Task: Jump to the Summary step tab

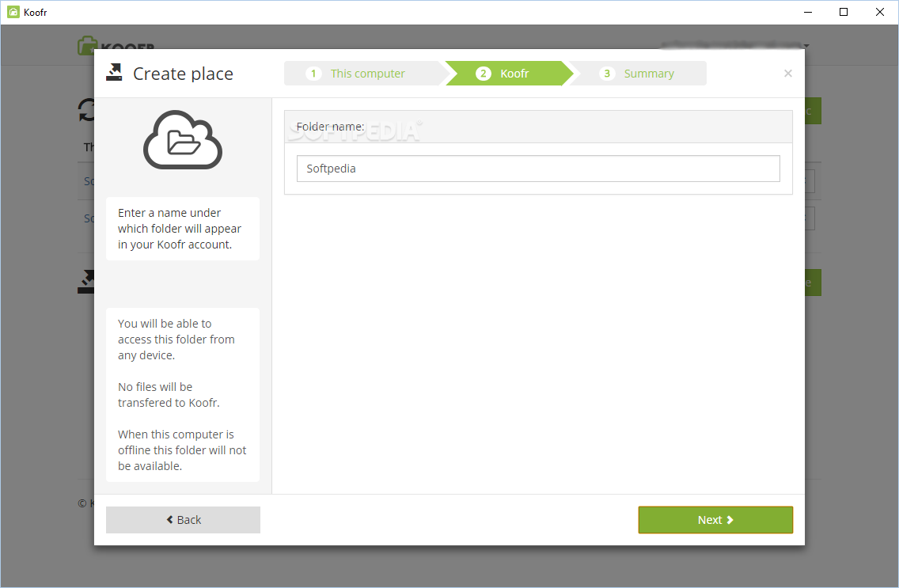Action: click(638, 74)
